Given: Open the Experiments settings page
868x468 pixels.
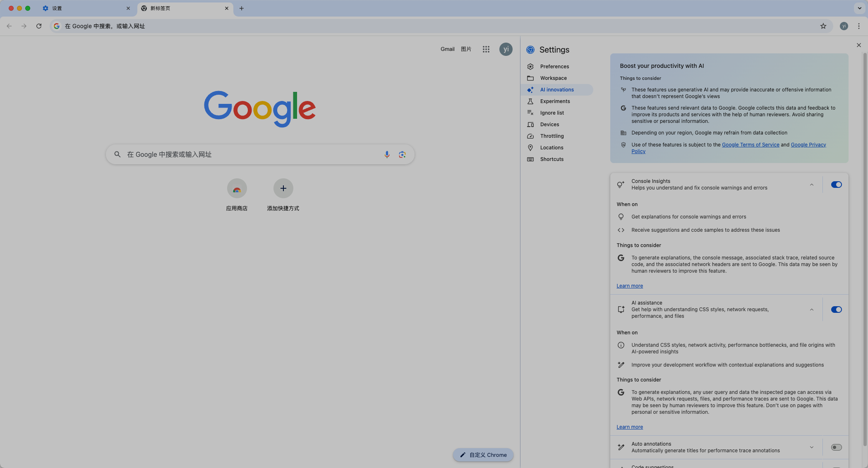Looking at the screenshot, I should coord(554,101).
